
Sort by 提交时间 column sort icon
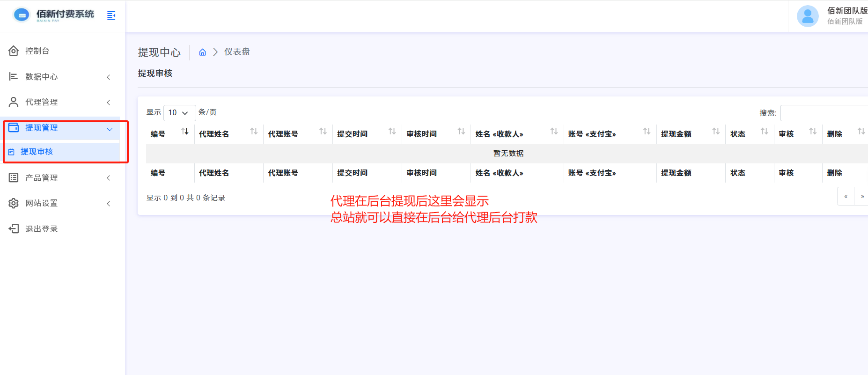coord(392,132)
